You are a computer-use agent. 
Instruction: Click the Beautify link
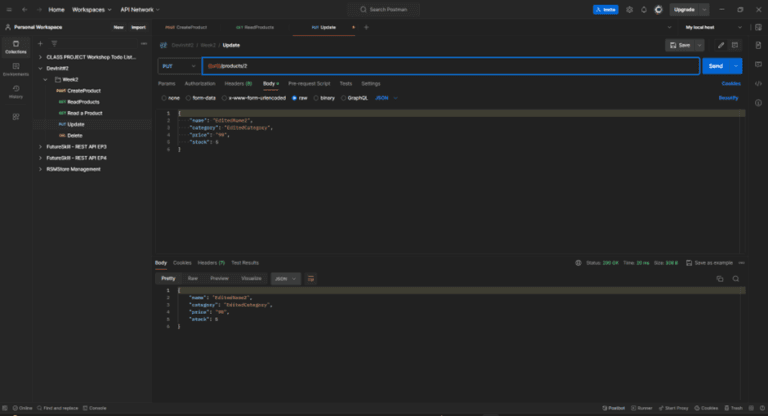coord(728,98)
